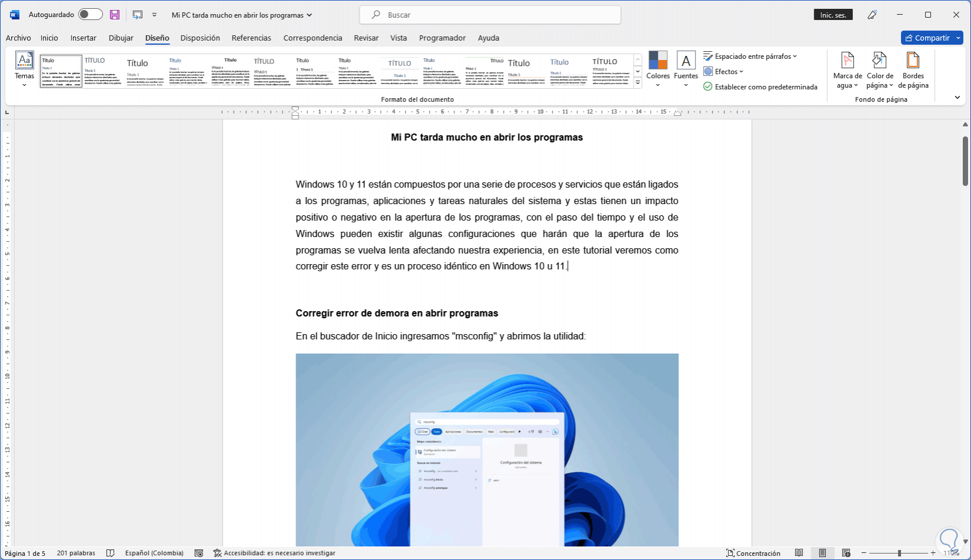Switch to the Revisar tab

366,38
